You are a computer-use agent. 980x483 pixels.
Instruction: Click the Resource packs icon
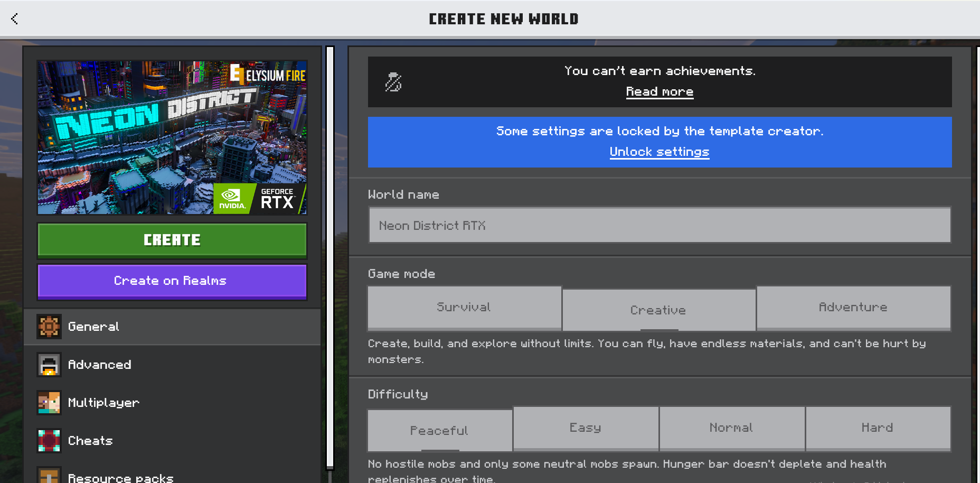pyautogui.click(x=49, y=475)
